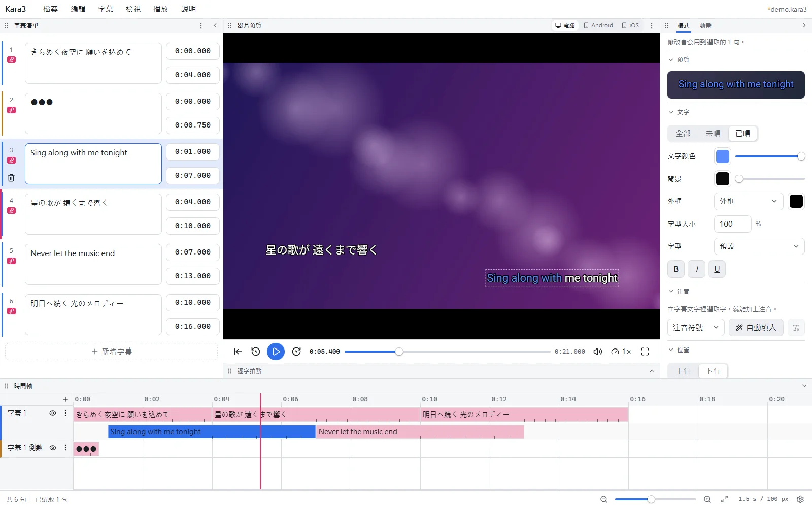Change the 1× playback speed

pyautogui.click(x=621, y=352)
